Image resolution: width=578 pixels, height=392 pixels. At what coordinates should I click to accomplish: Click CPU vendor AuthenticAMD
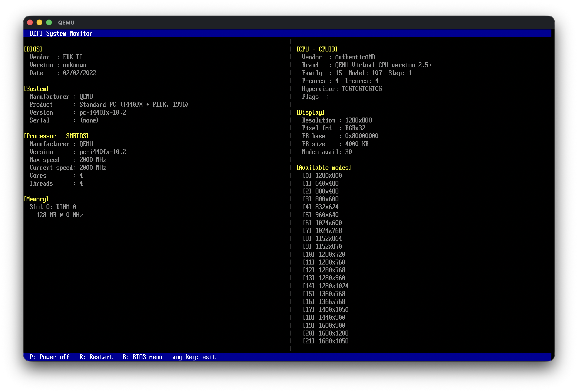pos(355,57)
